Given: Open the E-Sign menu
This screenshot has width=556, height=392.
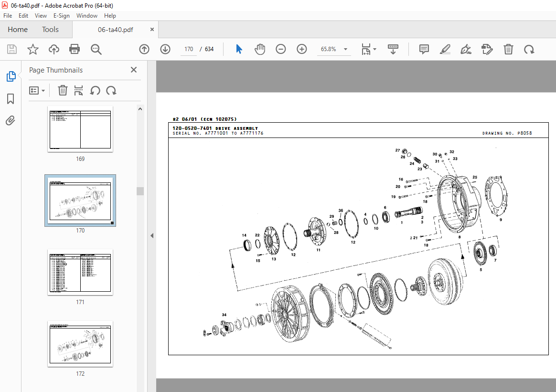Looking at the screenshot, I should tap(61, 16).
